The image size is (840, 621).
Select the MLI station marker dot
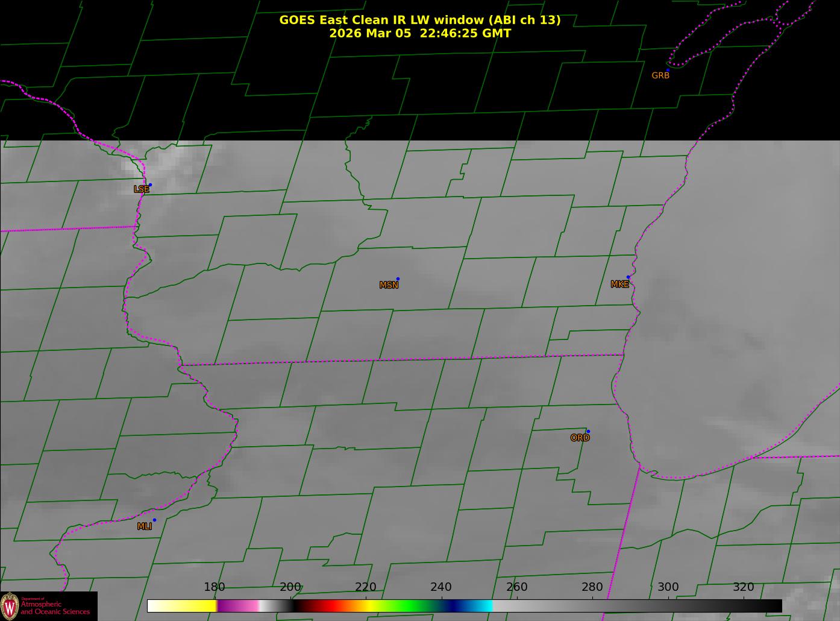pos(154,520)
